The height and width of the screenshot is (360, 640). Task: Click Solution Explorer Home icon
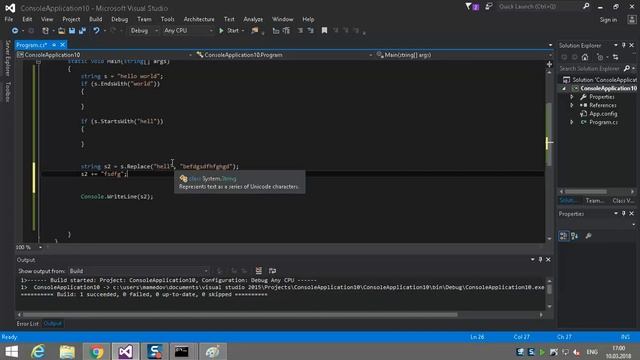585,57
